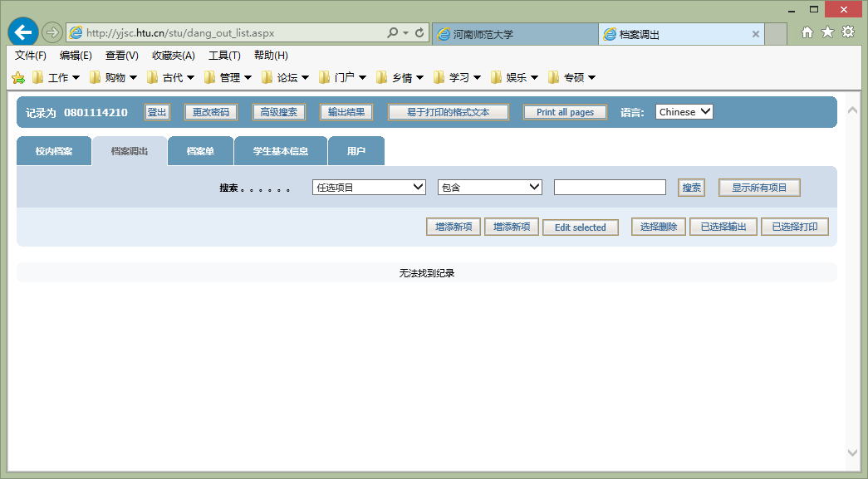The width and height of the screenshot is (868, 479).
Task: Open the 工具(T) menu
Action: (x=224, y=56)
